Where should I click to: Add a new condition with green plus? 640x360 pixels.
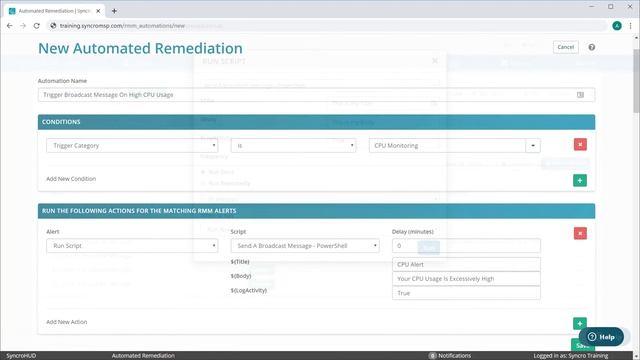point(580,180)
